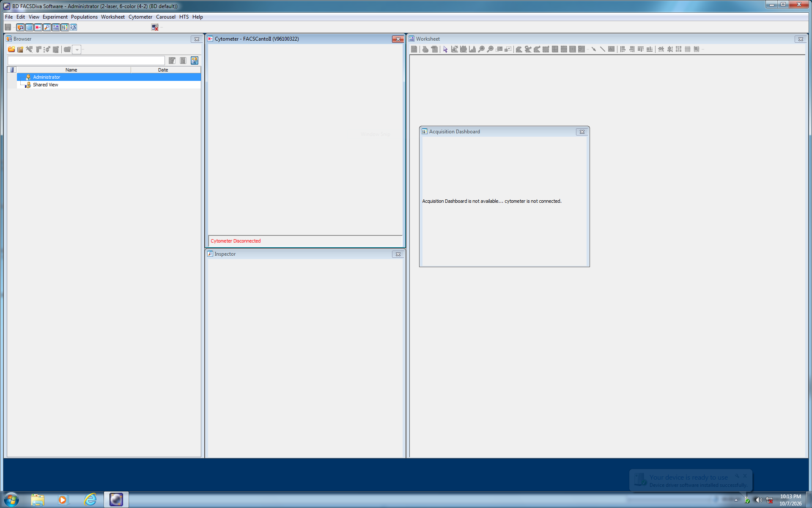
Task: Select the arrow pointer tool in Worksheet toolbar
Action: click(445, 50)
